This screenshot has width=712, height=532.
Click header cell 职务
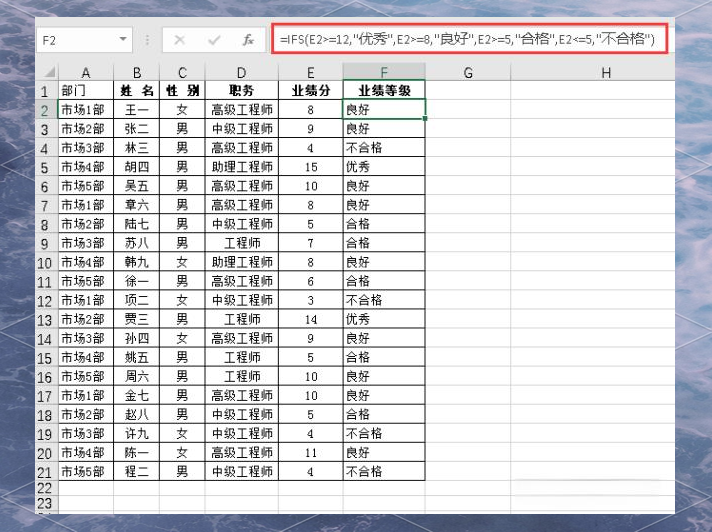click(242, 90)
